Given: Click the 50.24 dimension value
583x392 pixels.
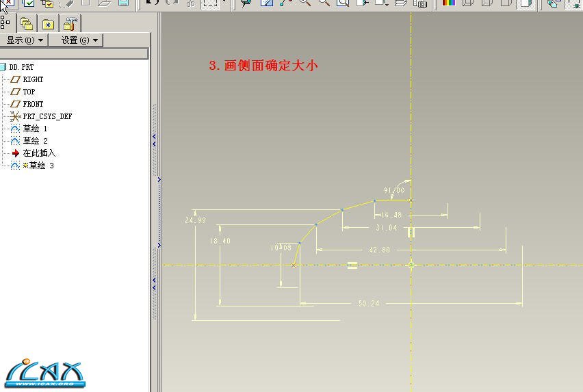Looking at the screenshot, I should coord(368,303).
